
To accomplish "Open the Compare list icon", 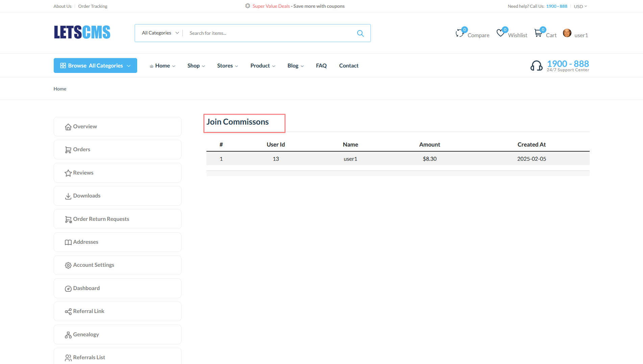I will 460,33.
